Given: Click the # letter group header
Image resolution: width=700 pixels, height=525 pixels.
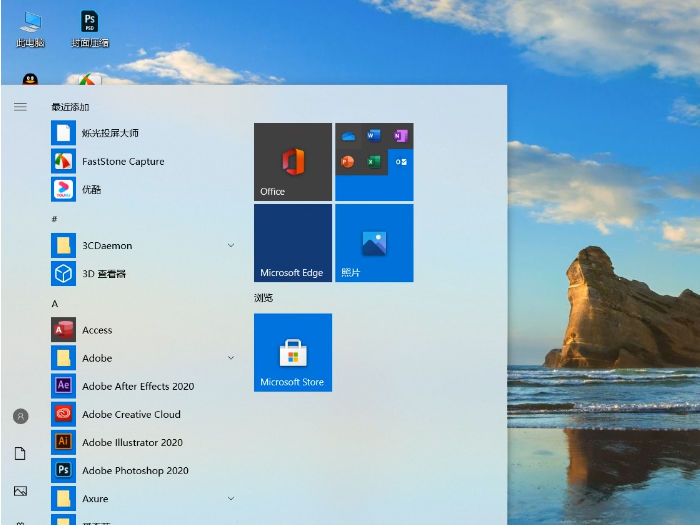Looking at the screenshot, I should (54, 219).
